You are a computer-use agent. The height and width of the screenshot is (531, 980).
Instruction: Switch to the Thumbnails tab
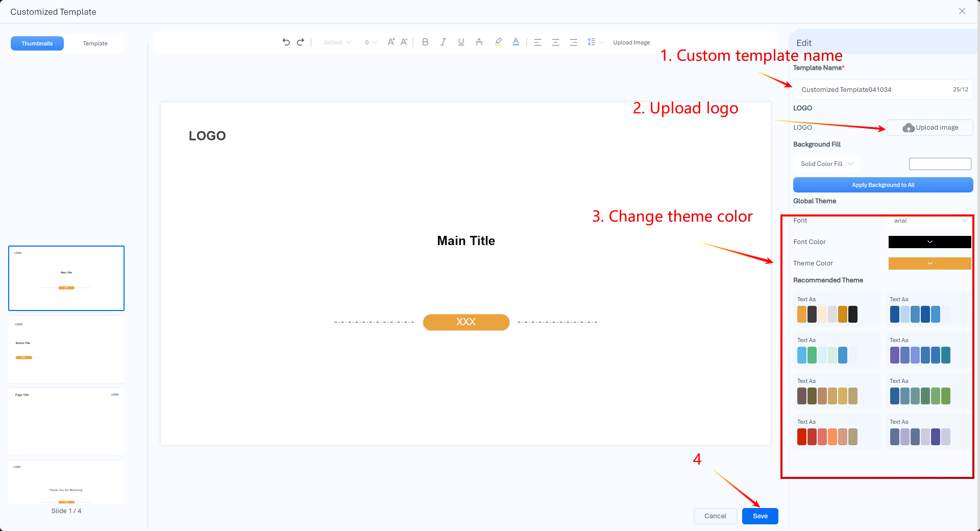coord(37,43)
